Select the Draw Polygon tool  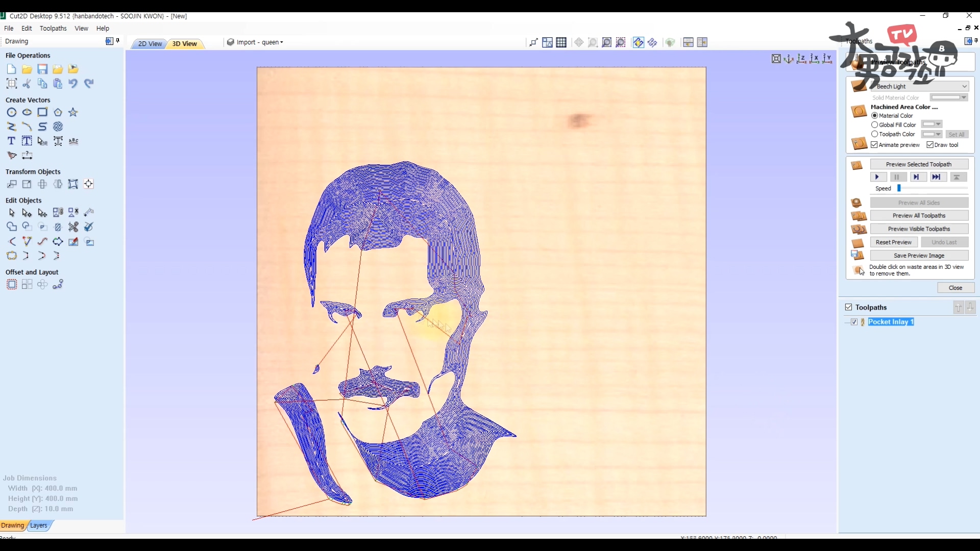[58, 112]
